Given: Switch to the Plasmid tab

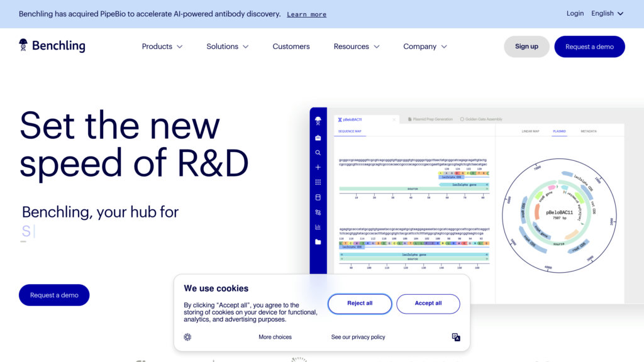Looking at the screenshot, I should (x=559, y=131).
